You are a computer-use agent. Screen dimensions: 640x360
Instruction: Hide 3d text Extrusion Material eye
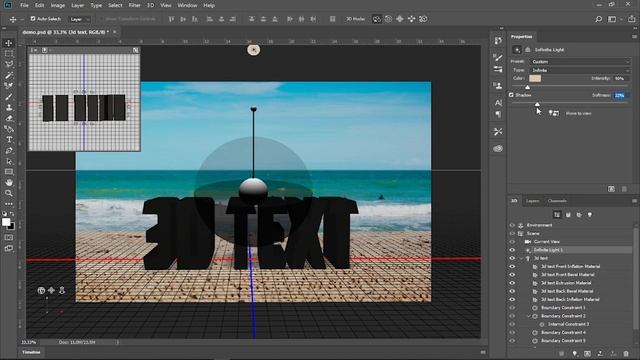point(512,283)
